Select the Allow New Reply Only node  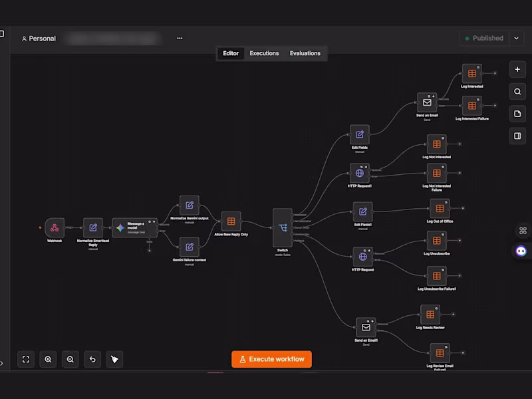pos(231,221)
